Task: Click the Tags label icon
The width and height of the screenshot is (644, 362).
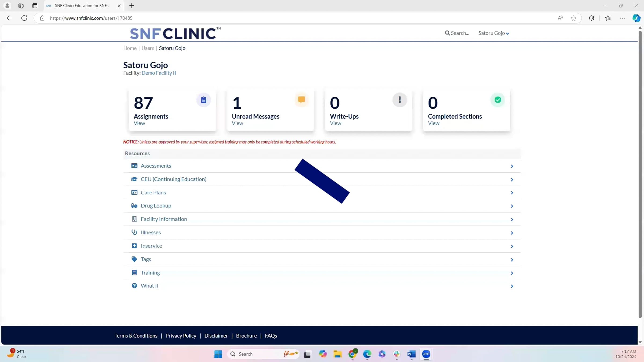Action: [134, 259]
